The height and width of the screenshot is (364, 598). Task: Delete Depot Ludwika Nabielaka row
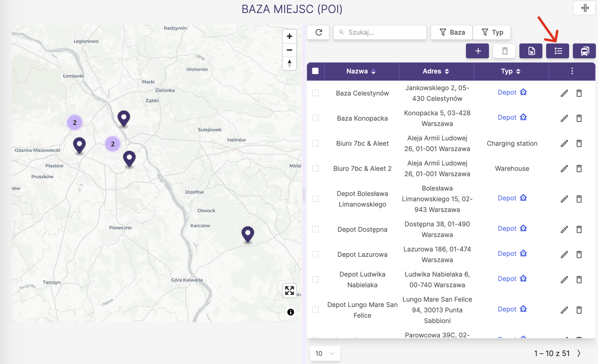pyautogui.click(x=579, y=280)
